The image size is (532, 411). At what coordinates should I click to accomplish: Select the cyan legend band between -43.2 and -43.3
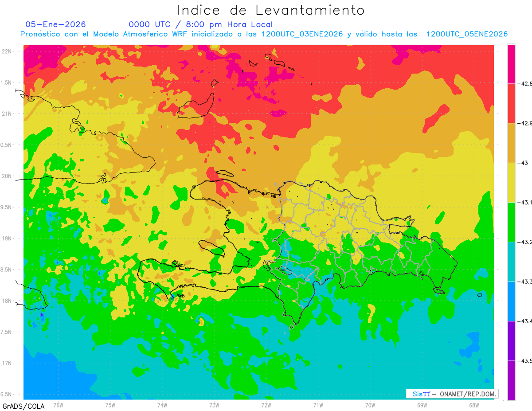tap(511, 262)
